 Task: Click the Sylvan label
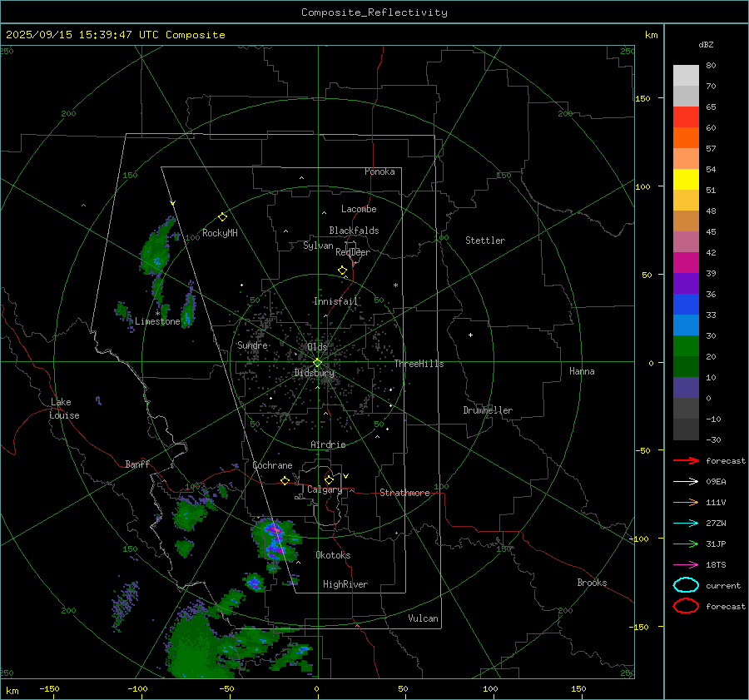pyautogui.click(x=318, y=246)
